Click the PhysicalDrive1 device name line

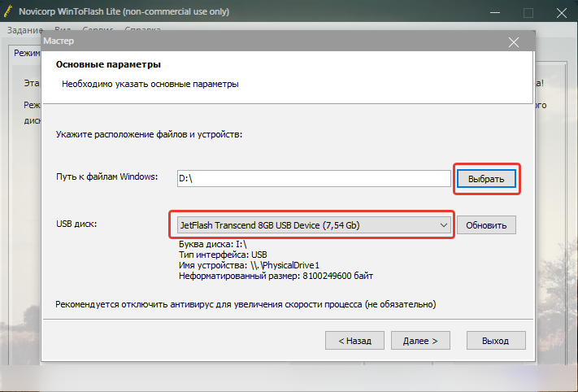[x=250, y=265]
